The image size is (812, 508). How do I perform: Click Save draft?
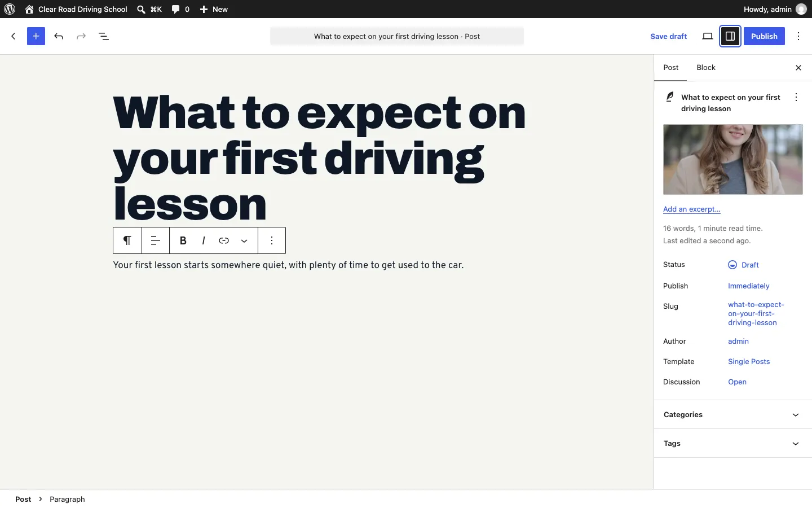click(669, 36)
